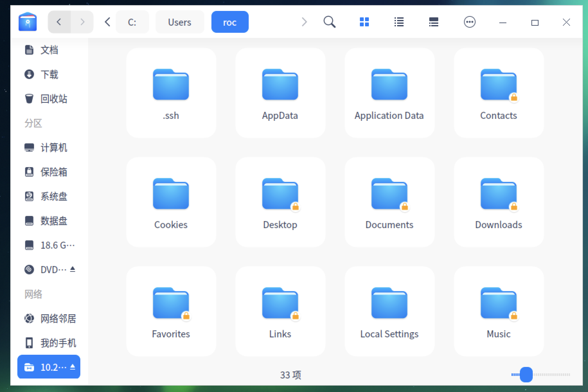Select the Music folder
The height and width of the screenshot is (392, 588).
tap(499, 311)
